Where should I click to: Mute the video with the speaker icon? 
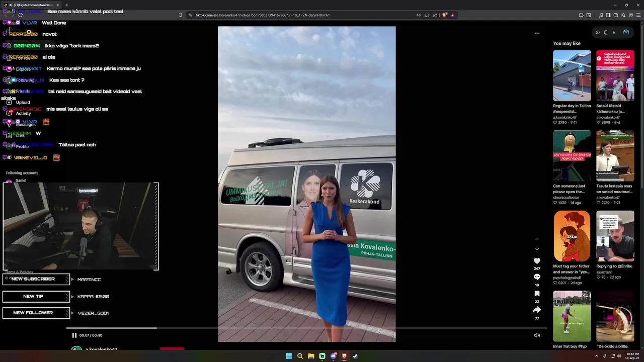click(x=537, y=335)
